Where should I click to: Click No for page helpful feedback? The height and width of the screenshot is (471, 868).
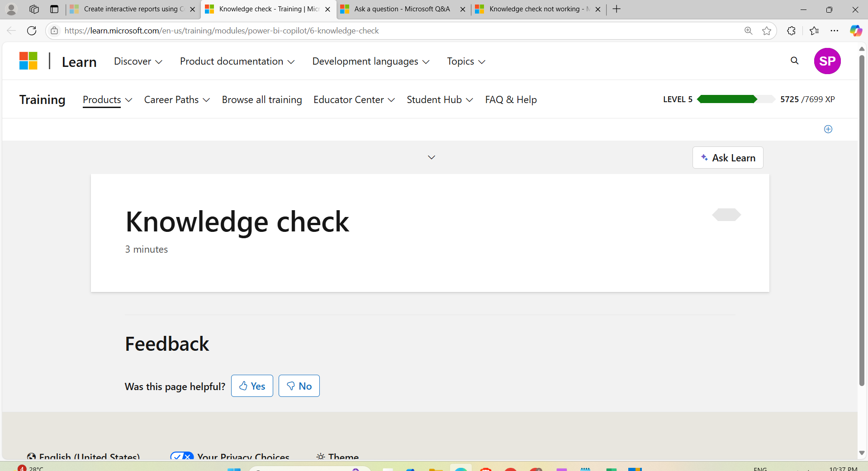click(299, 386)
